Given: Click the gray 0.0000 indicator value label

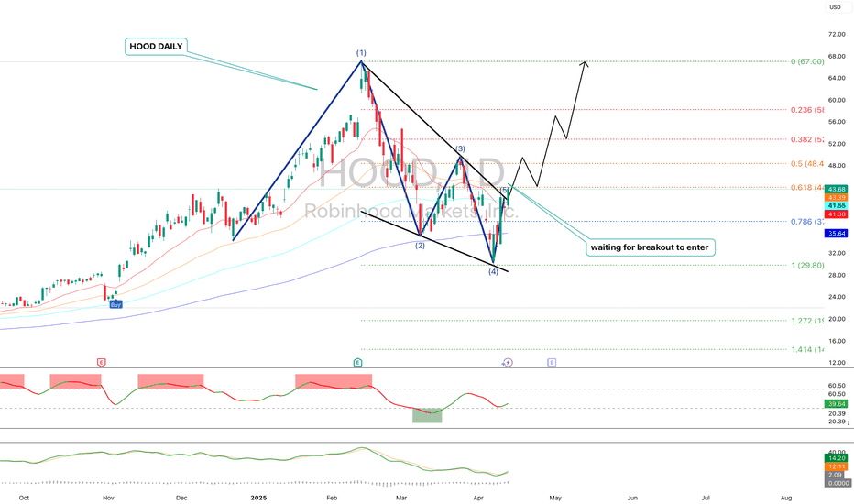Looking at the screenshot, I should pos(838,483).
